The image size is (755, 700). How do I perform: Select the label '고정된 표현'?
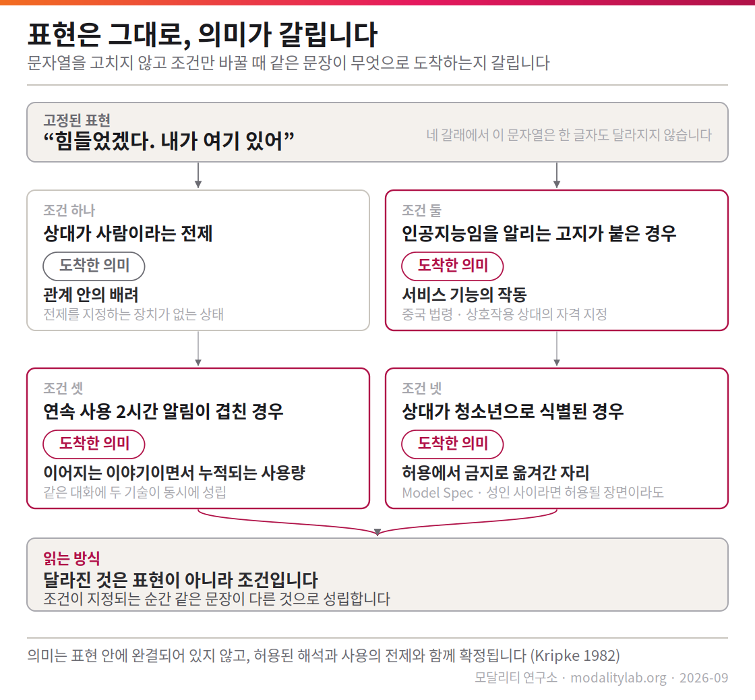[x=77, y=120]
